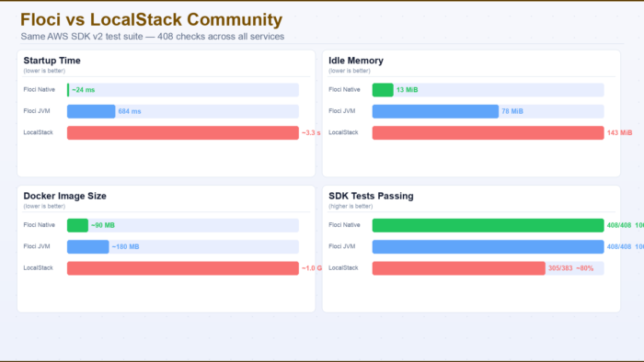Click the green ~90 MB image bar
This screenshot has height=362, width=644.
pos(77,225)
